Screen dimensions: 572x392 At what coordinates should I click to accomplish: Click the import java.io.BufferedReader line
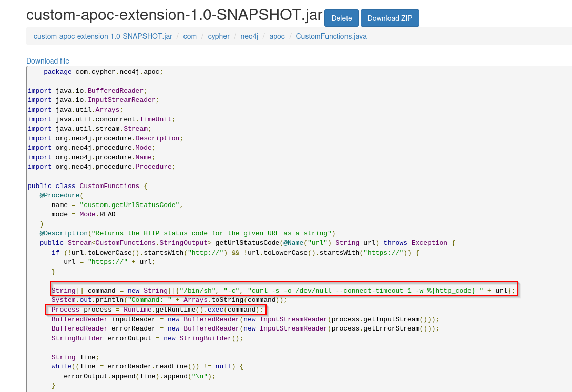(87, 91)
